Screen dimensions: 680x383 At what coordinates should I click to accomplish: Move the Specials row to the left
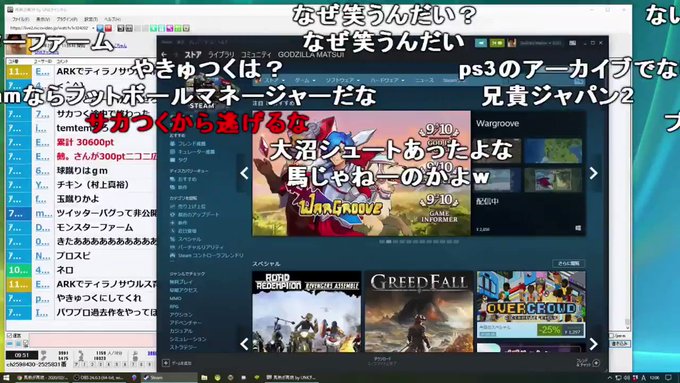[x=244, y=344]
